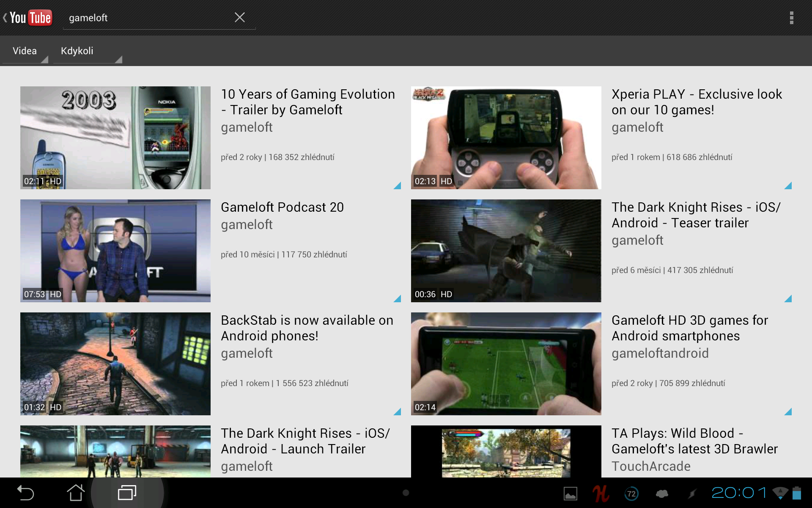Viewport: 812px width, 508px height.
Task: Expand options for Dark Knight Rises Teaser trailer
Action: pos(788,298)
